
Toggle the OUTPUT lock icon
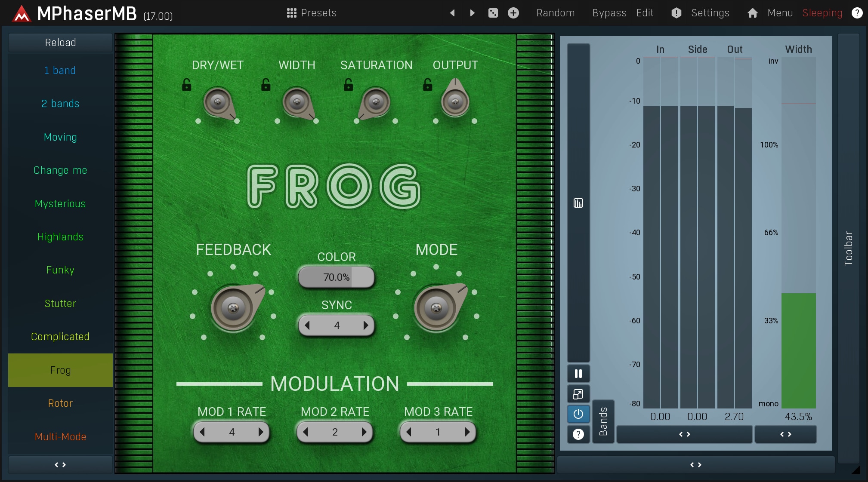[427, 85]
